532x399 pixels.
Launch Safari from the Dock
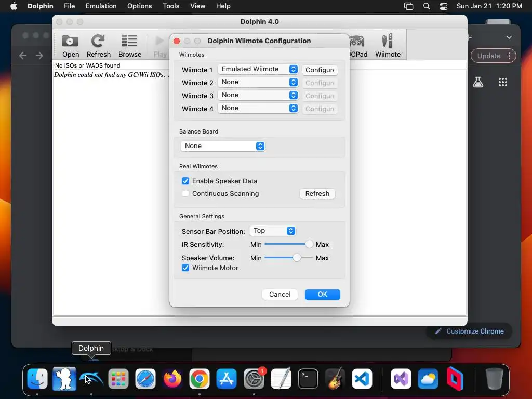[145, 378]
